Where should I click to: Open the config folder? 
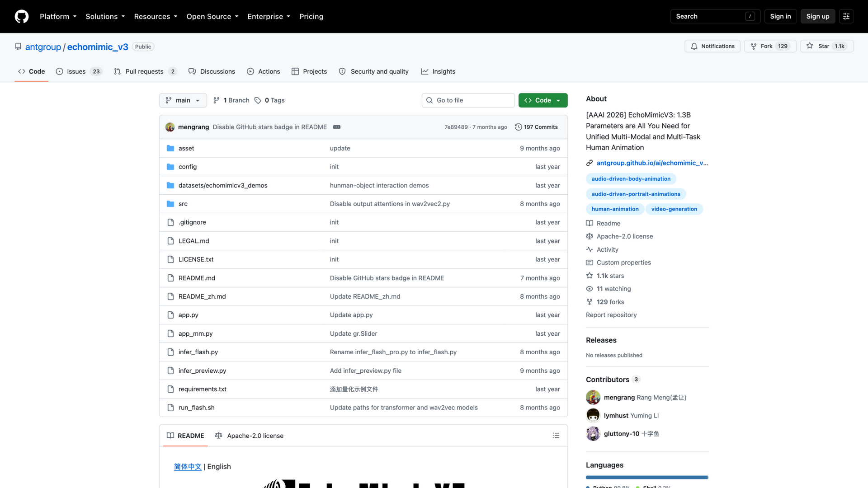(x=188, y=167)
